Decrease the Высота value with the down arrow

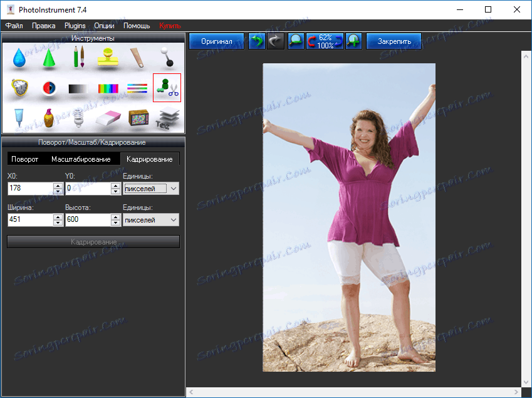[115, 223]
